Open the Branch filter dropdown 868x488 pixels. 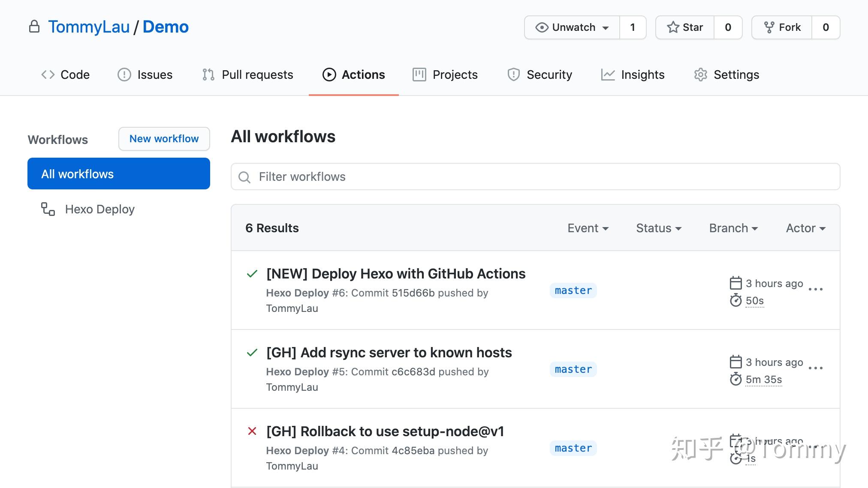(x=733, y=228)
